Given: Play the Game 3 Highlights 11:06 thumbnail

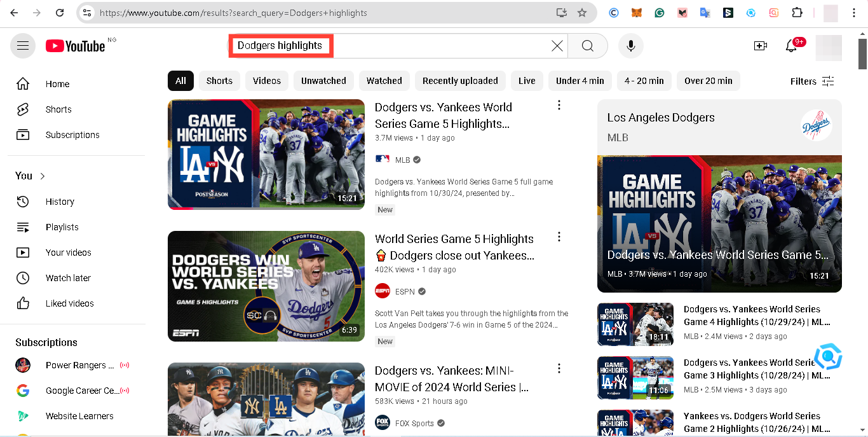Looking at the screenshot, I should [x=635, y=378].
